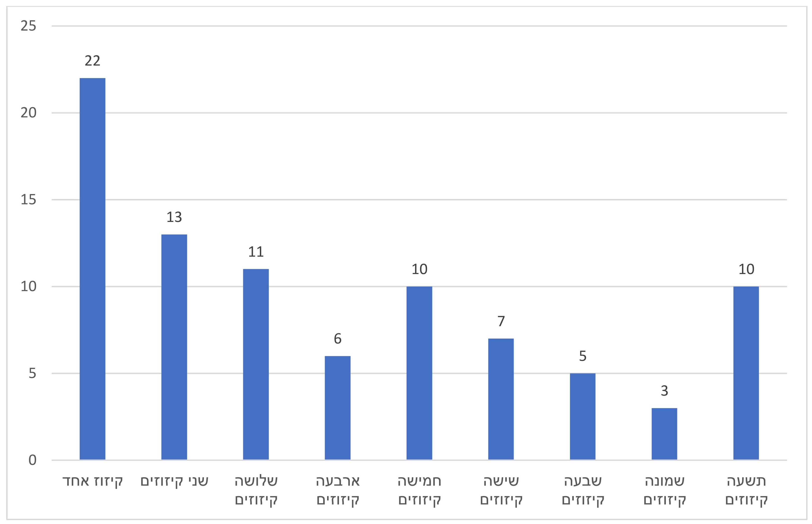Click the data label 11
Screen dimensions: 812x524
256,252
